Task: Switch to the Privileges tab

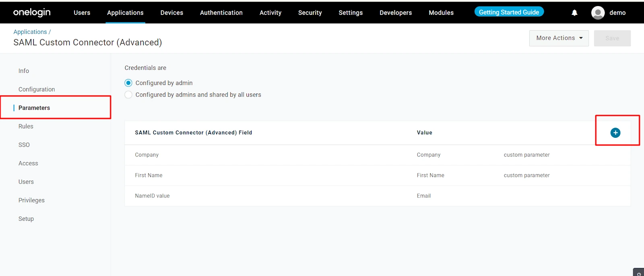Action: point(31,201)
